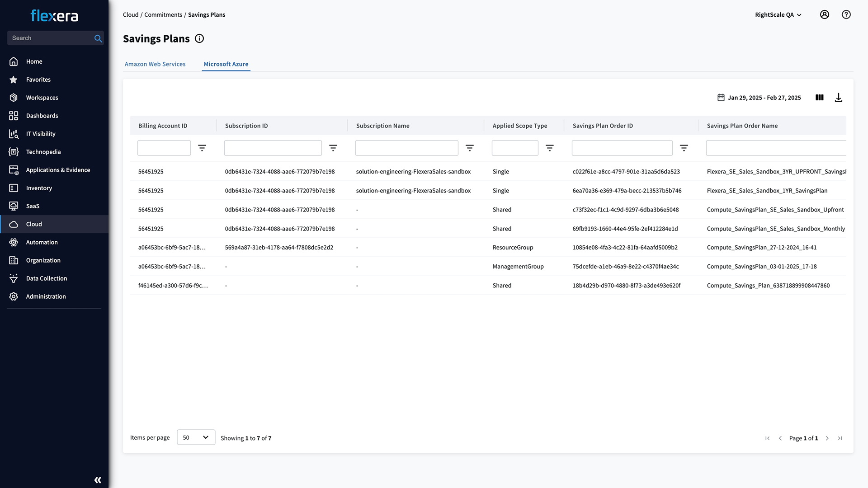The image size is (868, 488).
Task: Open the column chooser icon
Action: coord(819,97)
